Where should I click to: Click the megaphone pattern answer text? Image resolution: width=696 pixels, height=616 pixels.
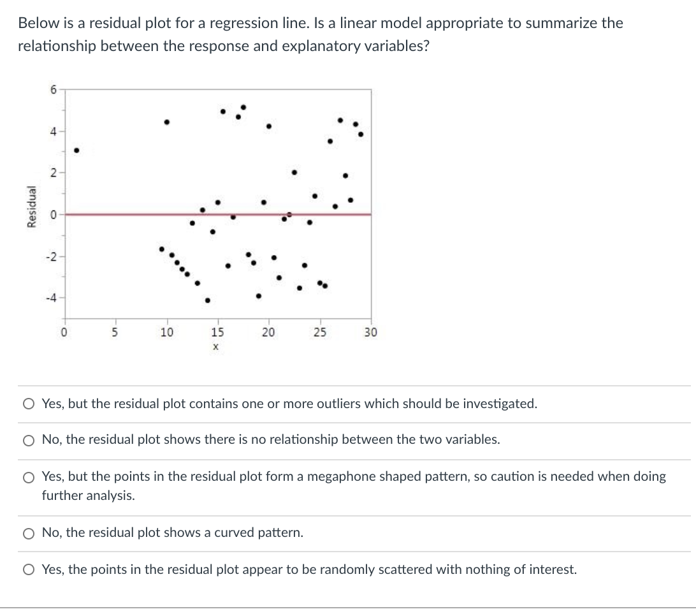click(x=354, y=477)
